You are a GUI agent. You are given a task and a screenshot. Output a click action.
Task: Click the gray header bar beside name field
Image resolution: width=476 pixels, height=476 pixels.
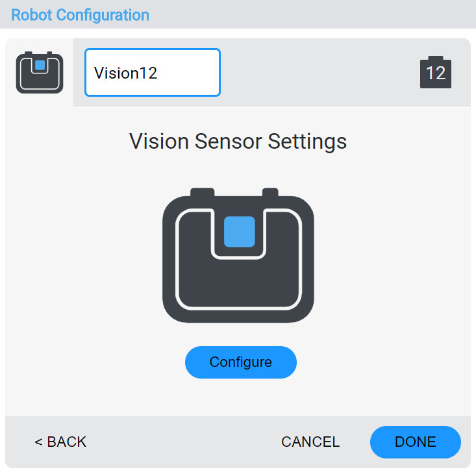(318, 73)
